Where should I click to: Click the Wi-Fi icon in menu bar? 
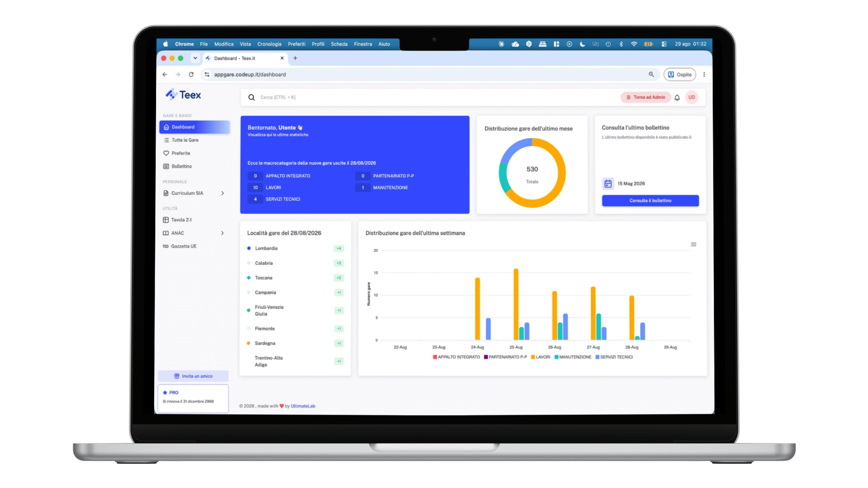pyautogui.click(x=634, y=44)
